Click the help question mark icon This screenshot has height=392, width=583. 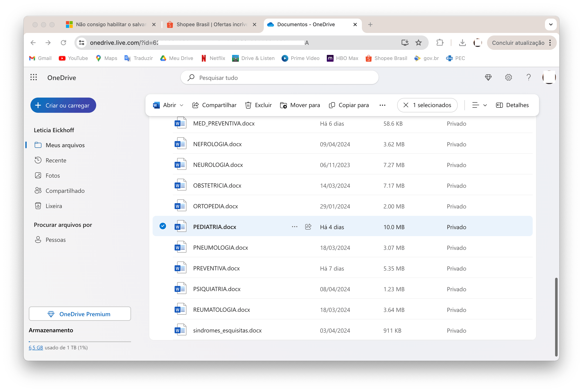click(528, 78)
